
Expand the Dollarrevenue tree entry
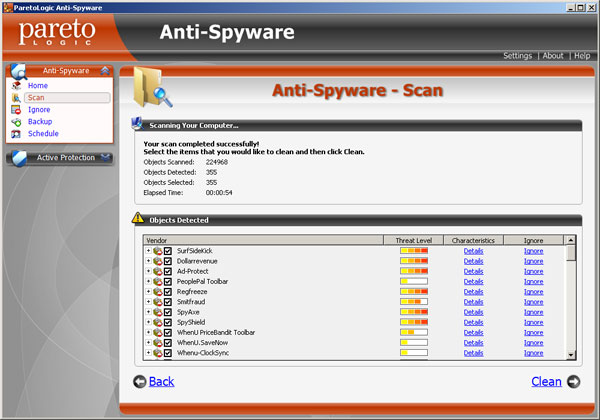coord(148,261)
